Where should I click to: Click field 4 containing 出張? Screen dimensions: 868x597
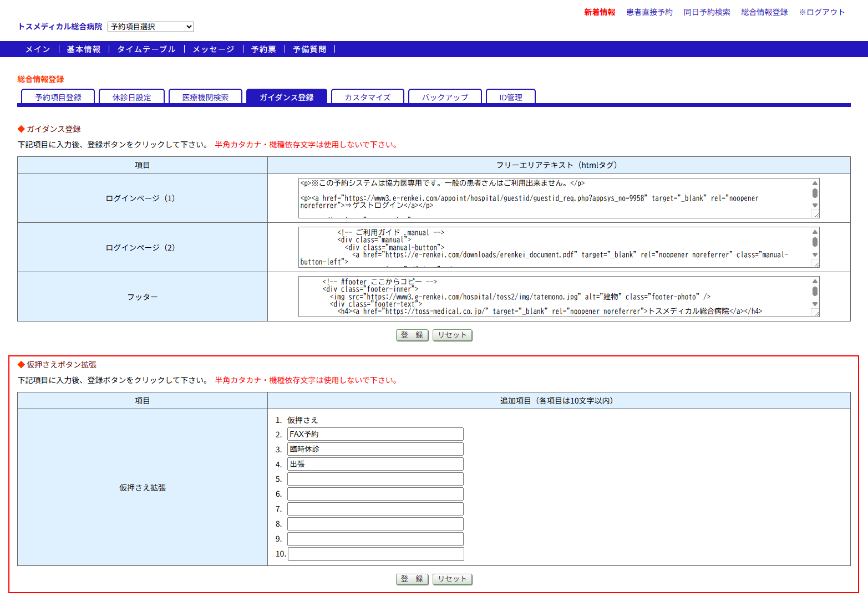375,464
